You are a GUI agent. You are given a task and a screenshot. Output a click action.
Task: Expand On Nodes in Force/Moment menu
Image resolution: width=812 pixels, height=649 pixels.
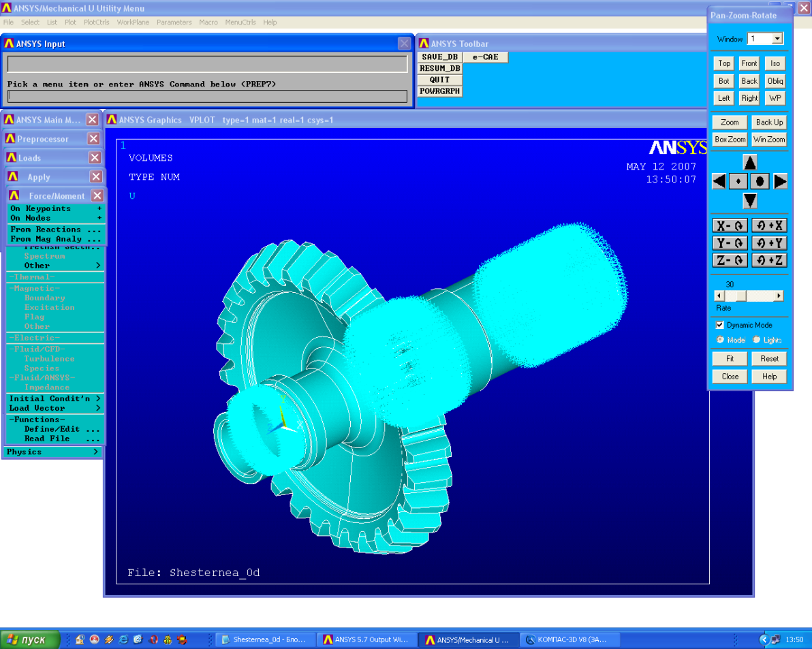[56, 218]
